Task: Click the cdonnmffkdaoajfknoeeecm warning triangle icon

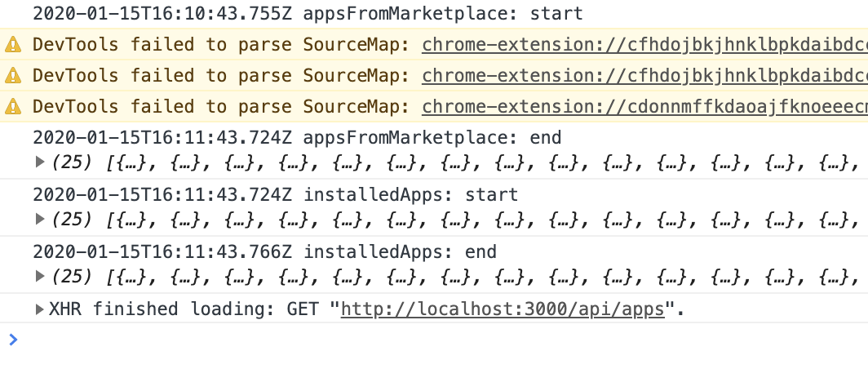Action: [x=13, y=106]
